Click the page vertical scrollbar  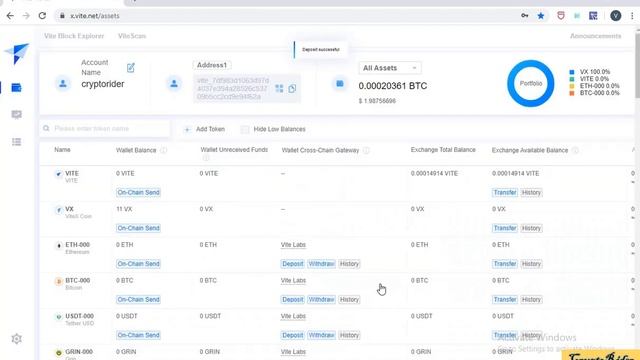(x=637, y=65)
